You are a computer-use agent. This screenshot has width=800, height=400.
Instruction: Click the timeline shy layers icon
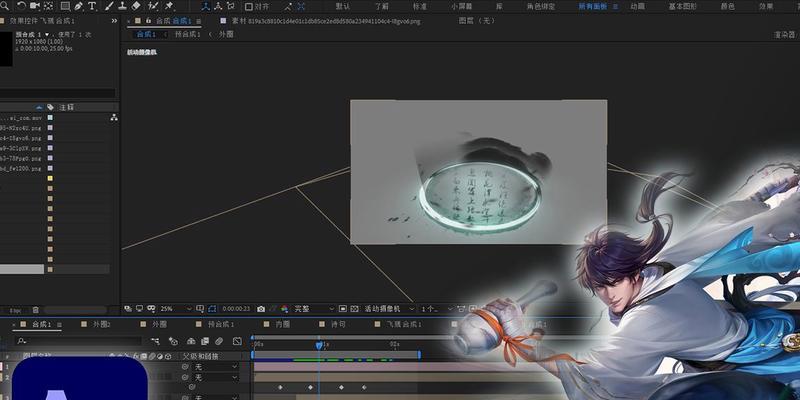(x=191, y=341)
